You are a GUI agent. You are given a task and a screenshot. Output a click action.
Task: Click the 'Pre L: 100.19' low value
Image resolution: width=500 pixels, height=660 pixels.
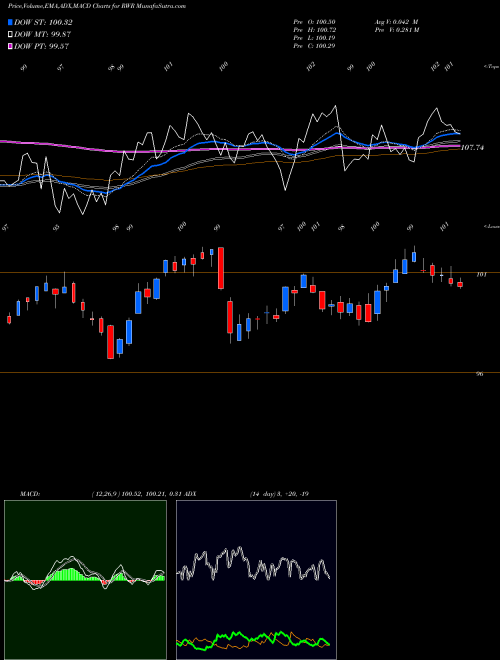point(314,38)
